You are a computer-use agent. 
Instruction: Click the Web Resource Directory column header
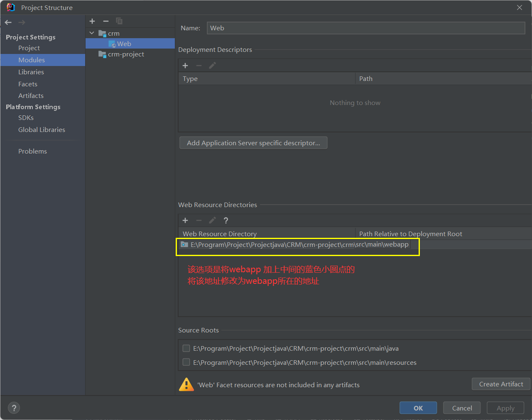click(x=267, y=234)
